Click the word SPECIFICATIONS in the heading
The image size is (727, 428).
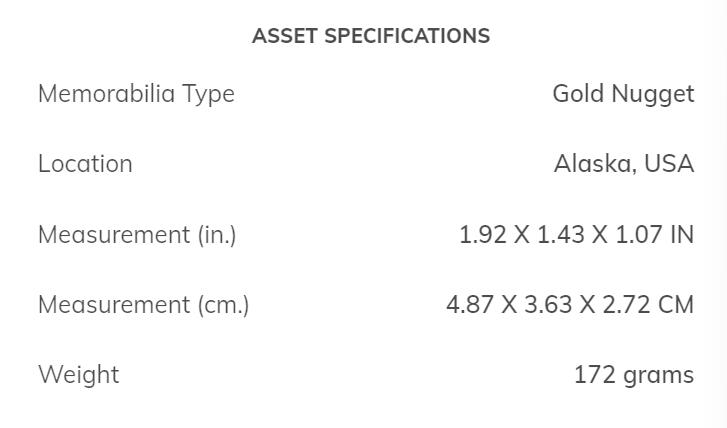coord(407,36)
